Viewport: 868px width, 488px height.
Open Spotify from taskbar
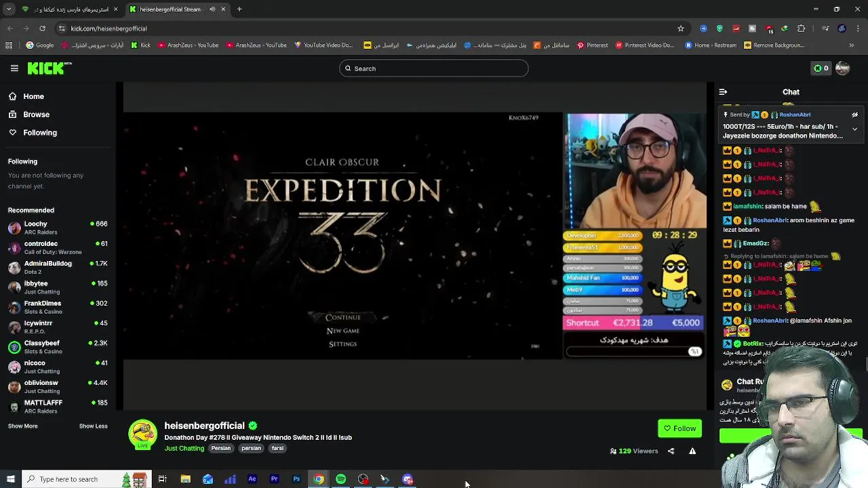(x=341, y=479)
